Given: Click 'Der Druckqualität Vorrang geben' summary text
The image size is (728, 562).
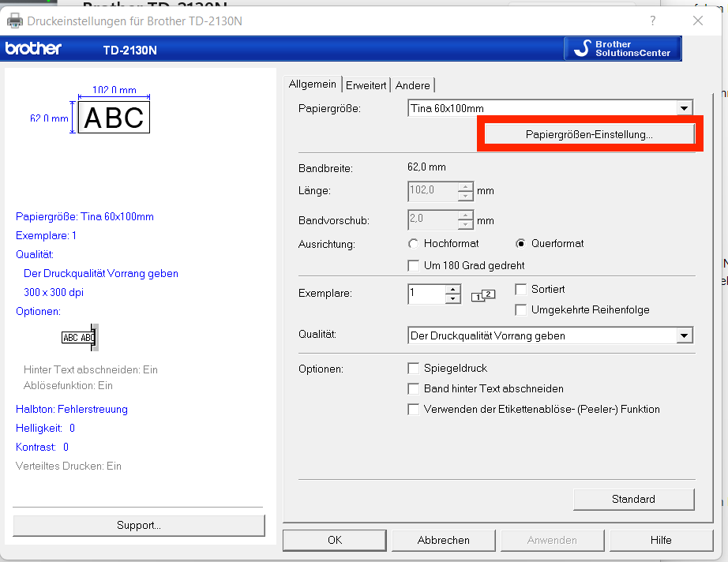Looking at the screenshot, I should click(x=101, y=274).
